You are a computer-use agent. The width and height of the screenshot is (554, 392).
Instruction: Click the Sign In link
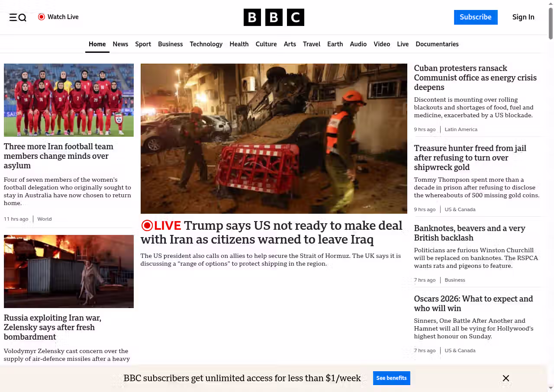(x=523, y=17)
